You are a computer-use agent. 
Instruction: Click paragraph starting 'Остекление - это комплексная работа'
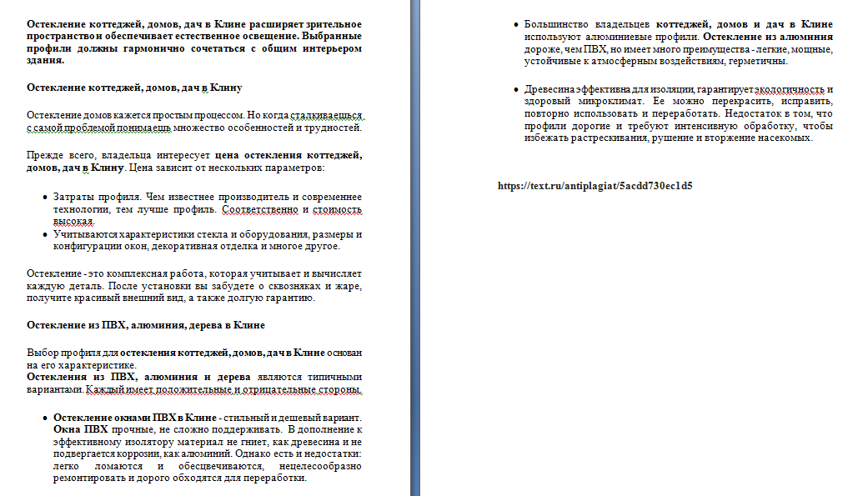pos(193,286)
